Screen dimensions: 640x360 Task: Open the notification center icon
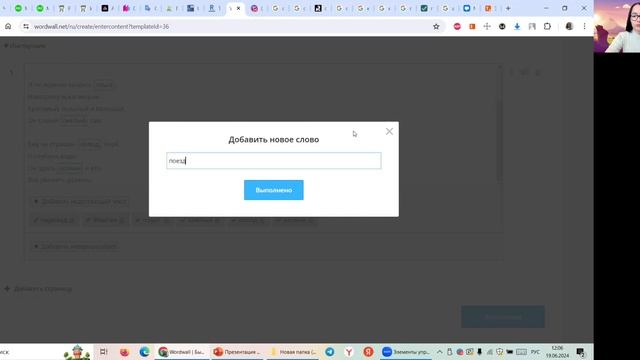[580, 352]
